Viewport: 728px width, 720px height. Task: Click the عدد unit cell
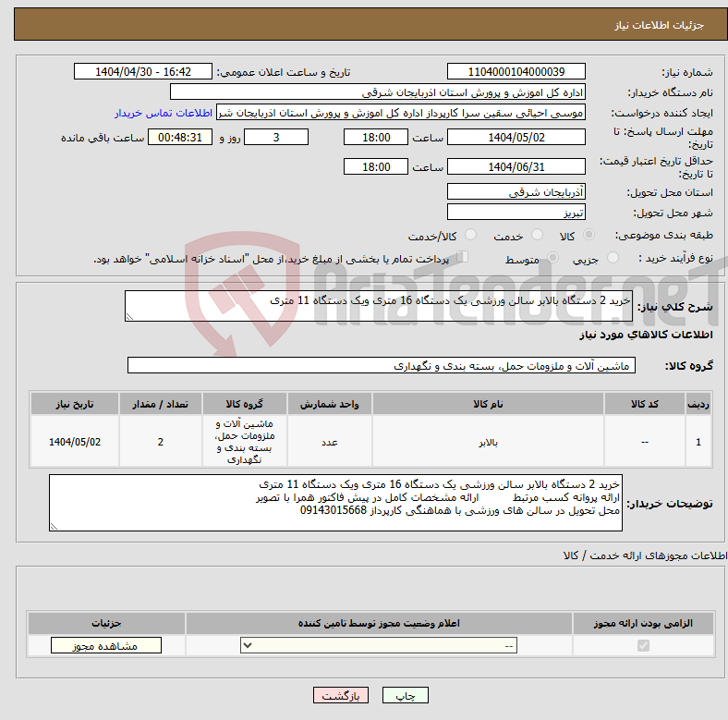(x=329, y=441)
